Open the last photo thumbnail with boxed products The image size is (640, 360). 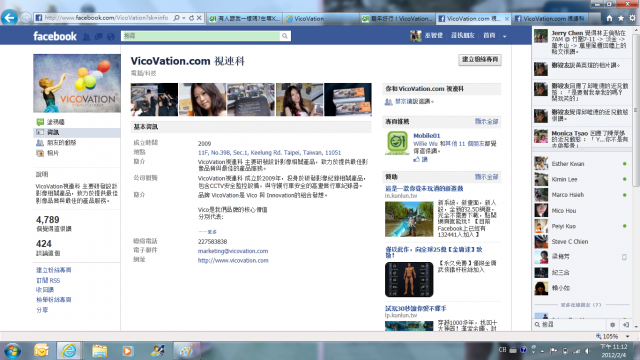click(x=348, y=100)
